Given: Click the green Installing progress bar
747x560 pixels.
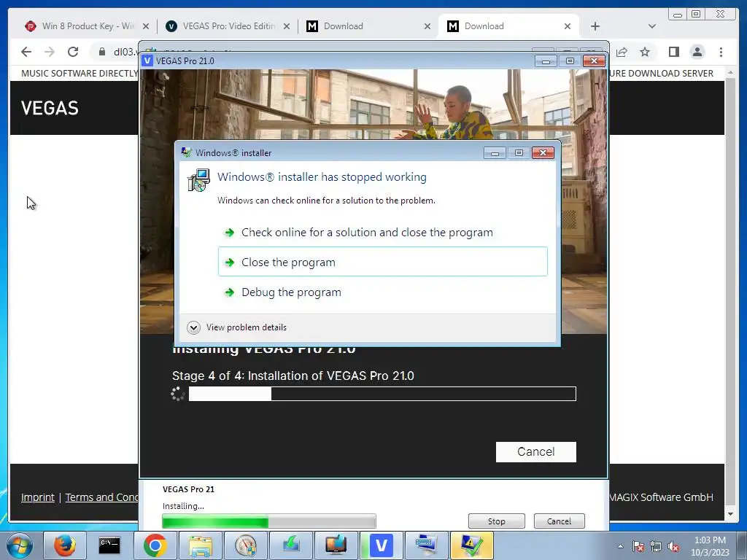Looking at the screenshot, I should (268, 521).
